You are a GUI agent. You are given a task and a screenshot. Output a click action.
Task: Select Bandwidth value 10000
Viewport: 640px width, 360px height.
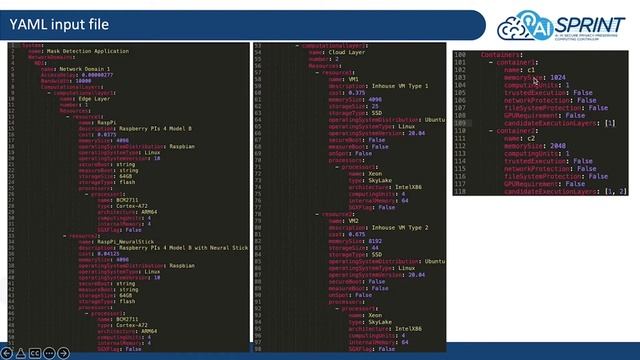(x=83, y=81)
